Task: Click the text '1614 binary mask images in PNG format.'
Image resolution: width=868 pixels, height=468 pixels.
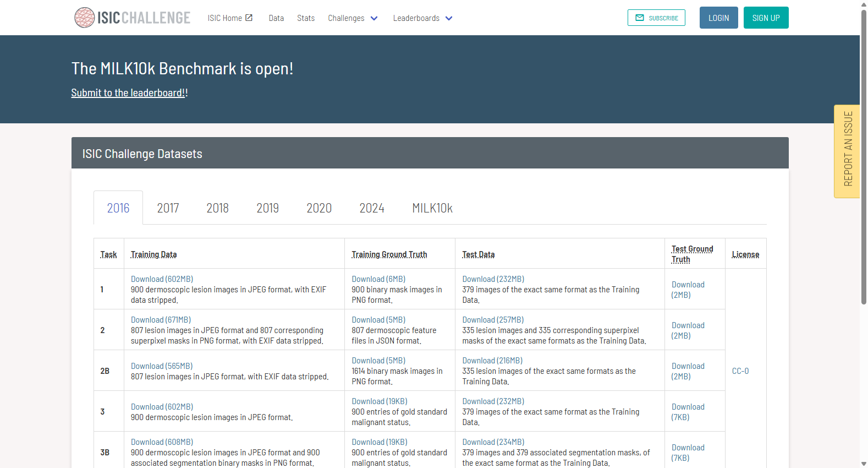Action: pos(397,377)
